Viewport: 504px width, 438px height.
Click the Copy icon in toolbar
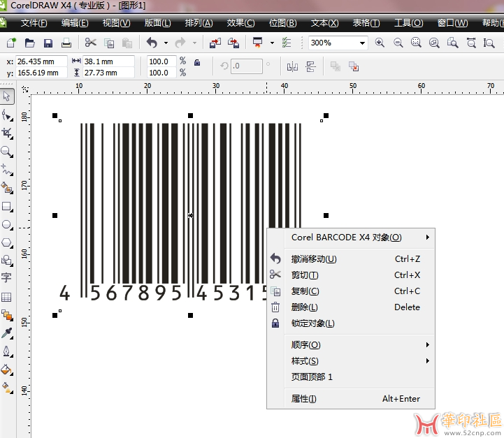pyautogui.click(x=109, y=43)
